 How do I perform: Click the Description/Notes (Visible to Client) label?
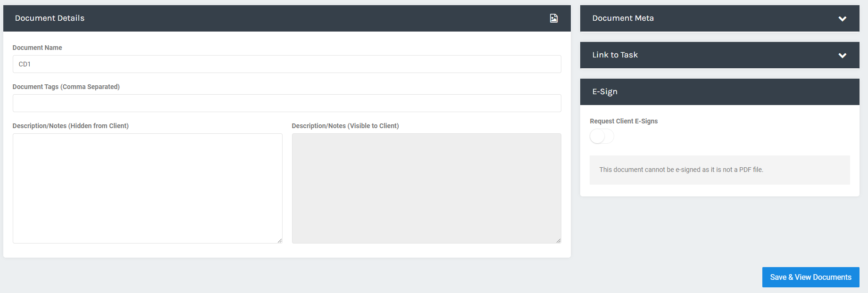(x=345, y=126)
